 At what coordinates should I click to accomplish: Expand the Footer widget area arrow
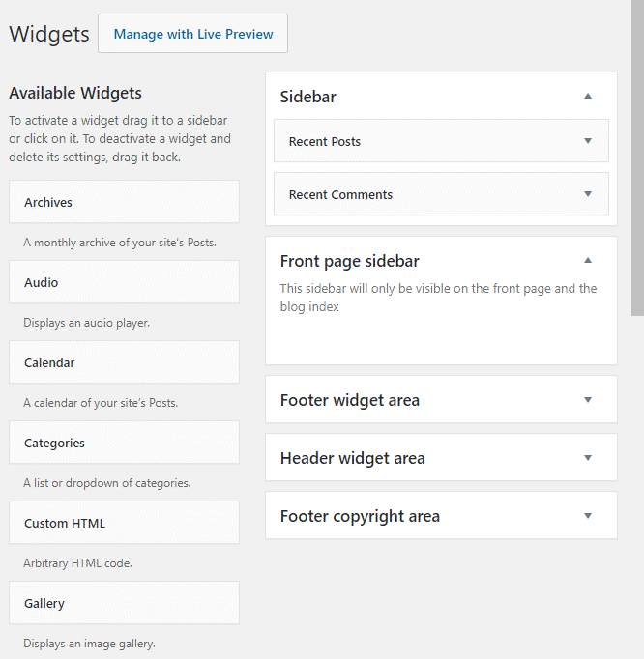587,400
